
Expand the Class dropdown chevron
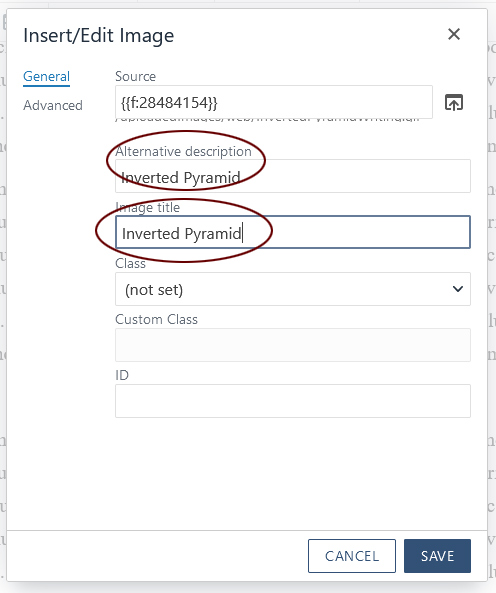click(x=458, y=289)
